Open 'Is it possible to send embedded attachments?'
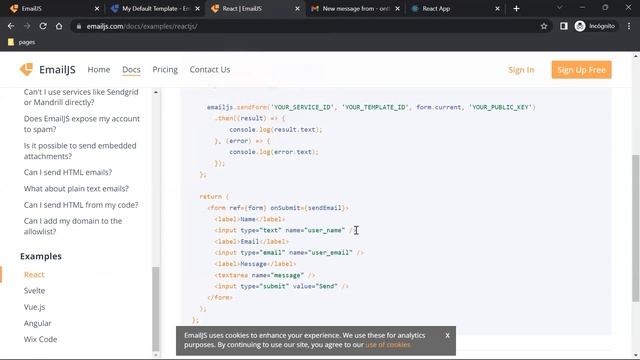The width and height of the screenshot is (640, 360). (80, 151)
